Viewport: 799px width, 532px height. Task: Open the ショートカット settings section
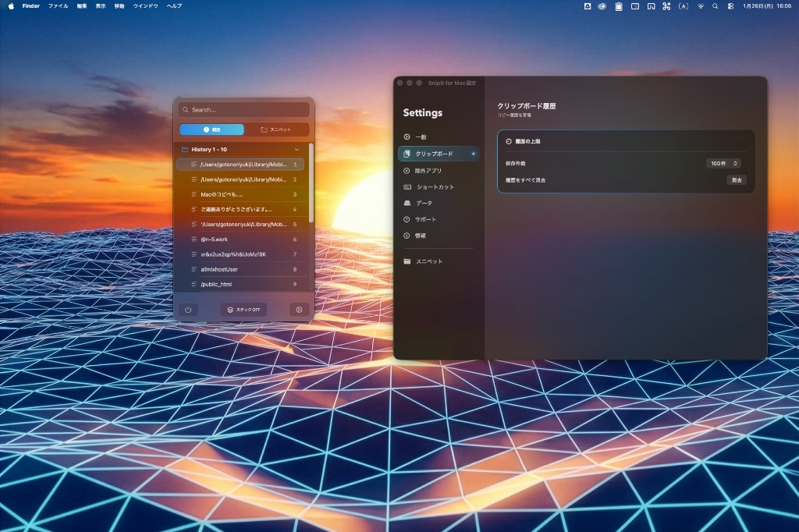[x=433, y=186]
